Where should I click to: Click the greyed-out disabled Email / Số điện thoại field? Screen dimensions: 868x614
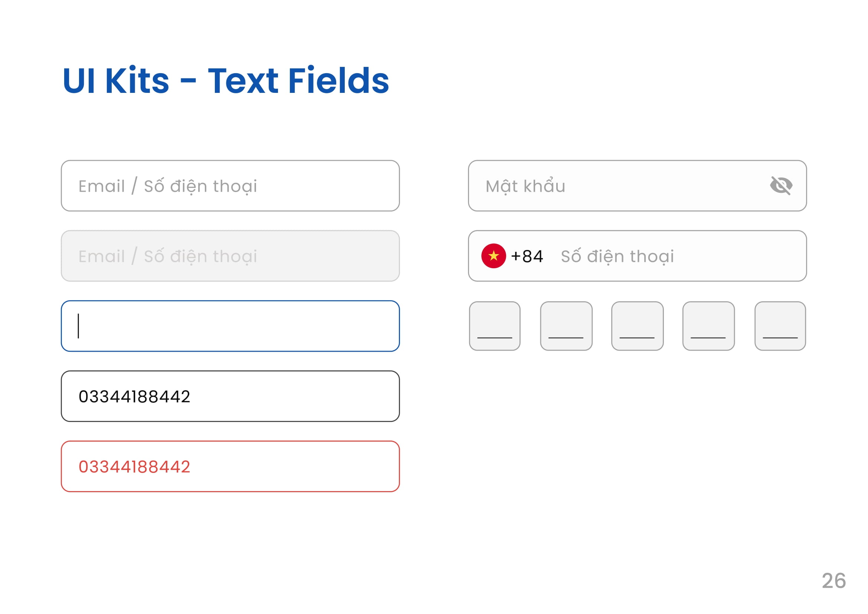(x=230, y=256)
